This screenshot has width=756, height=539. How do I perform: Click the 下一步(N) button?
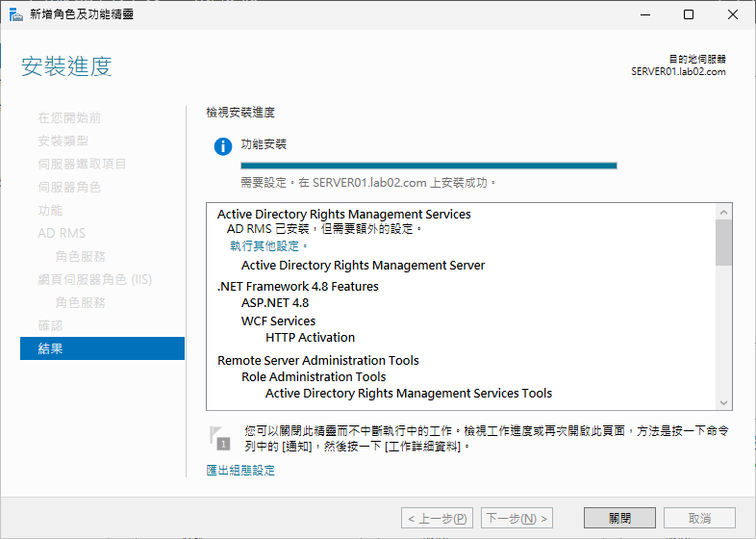[517, 518]
